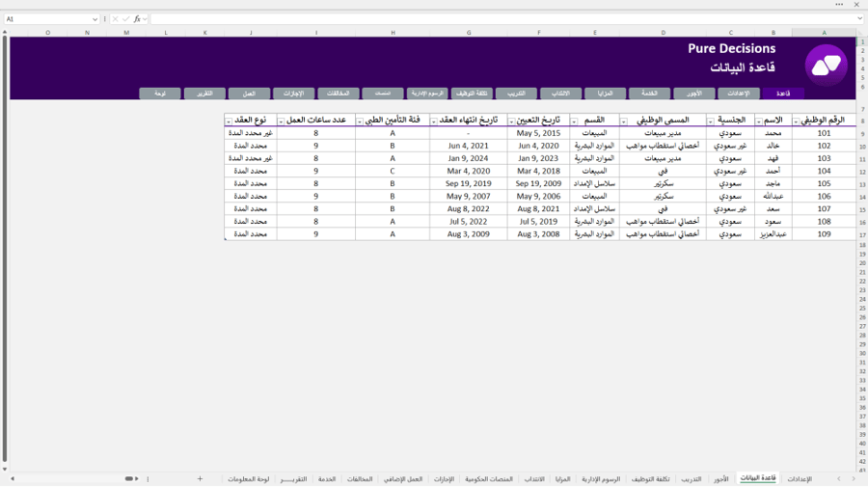Open the الإعدادات navigation button in the purple header
This screenshot has width=868, height=487.
tap(739, 94)
